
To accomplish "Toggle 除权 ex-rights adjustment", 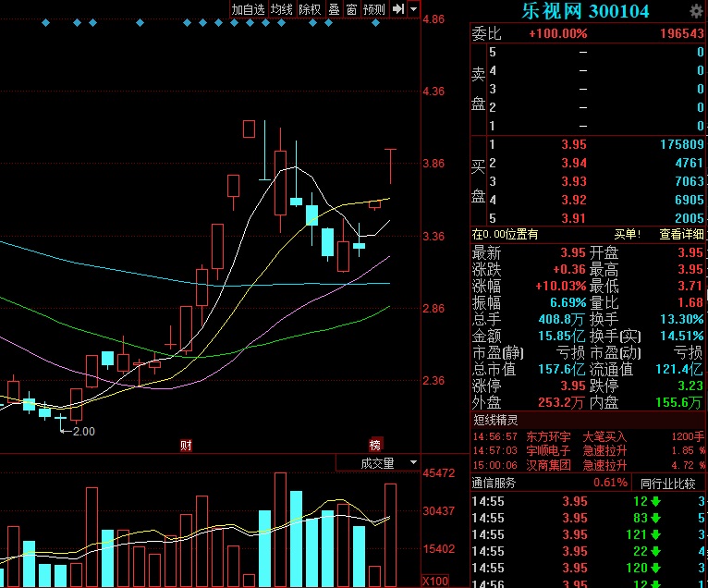I will tap(310, 9).
